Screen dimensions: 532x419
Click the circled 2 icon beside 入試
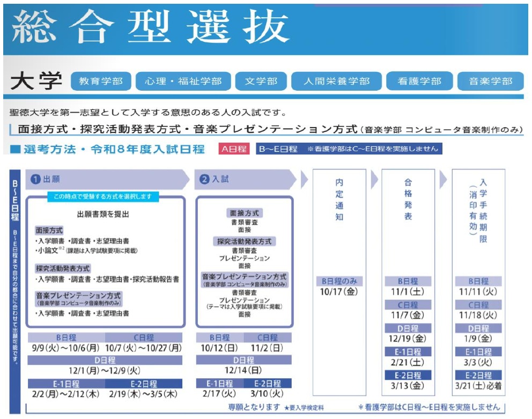pyautogui.click(x=204, y=180)
